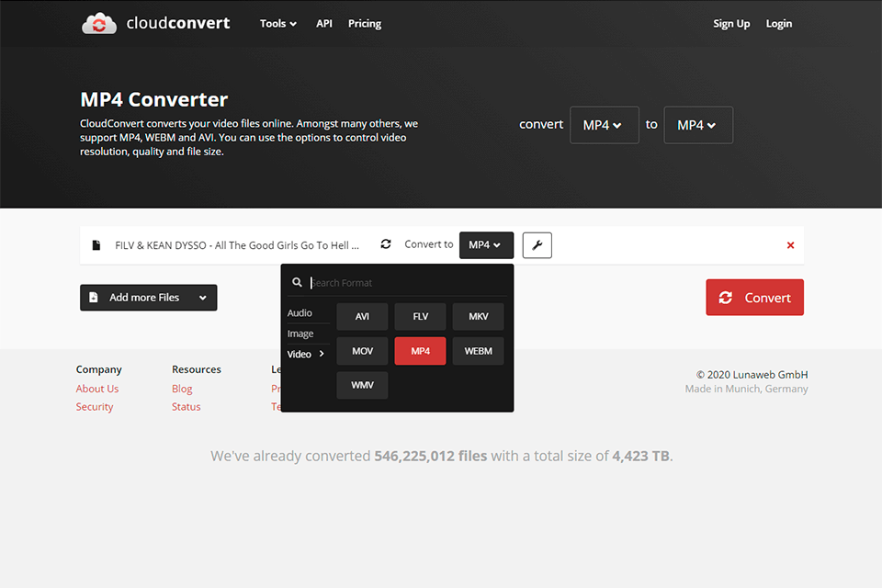The image size is (882, 588).
Task: Select the Audio format category
Action: (300, 313)
